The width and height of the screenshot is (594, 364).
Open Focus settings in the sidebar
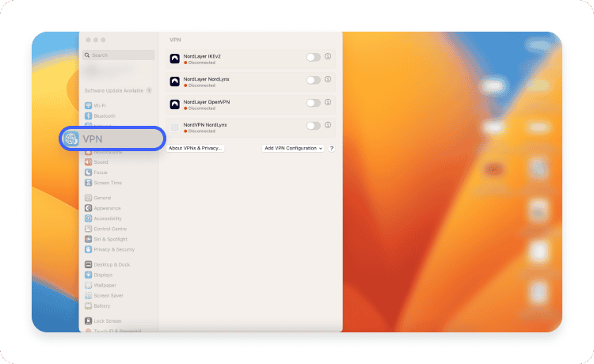(x=96, y=173)
